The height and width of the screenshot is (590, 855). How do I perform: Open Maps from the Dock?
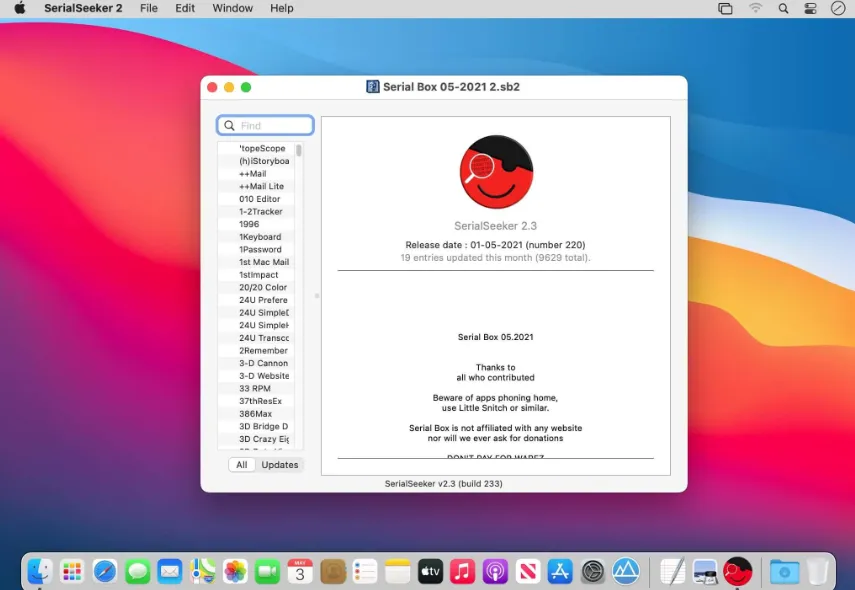point(202,571)
